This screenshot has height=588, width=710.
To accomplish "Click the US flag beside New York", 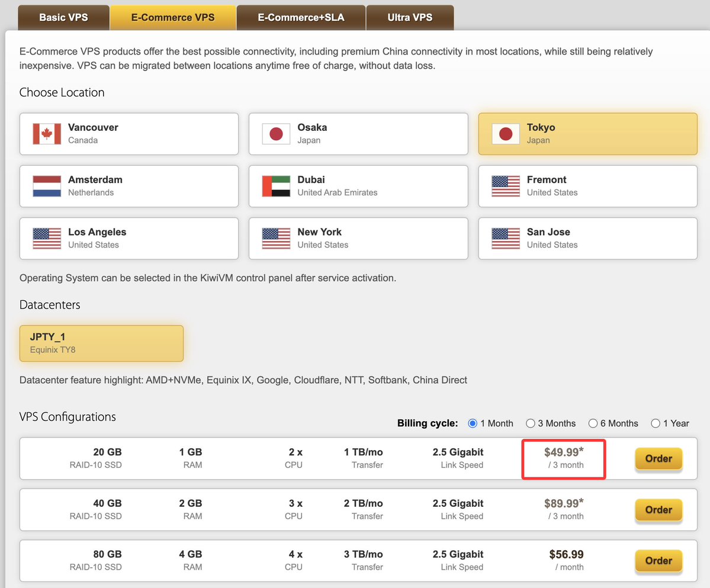I will point(276,239).
